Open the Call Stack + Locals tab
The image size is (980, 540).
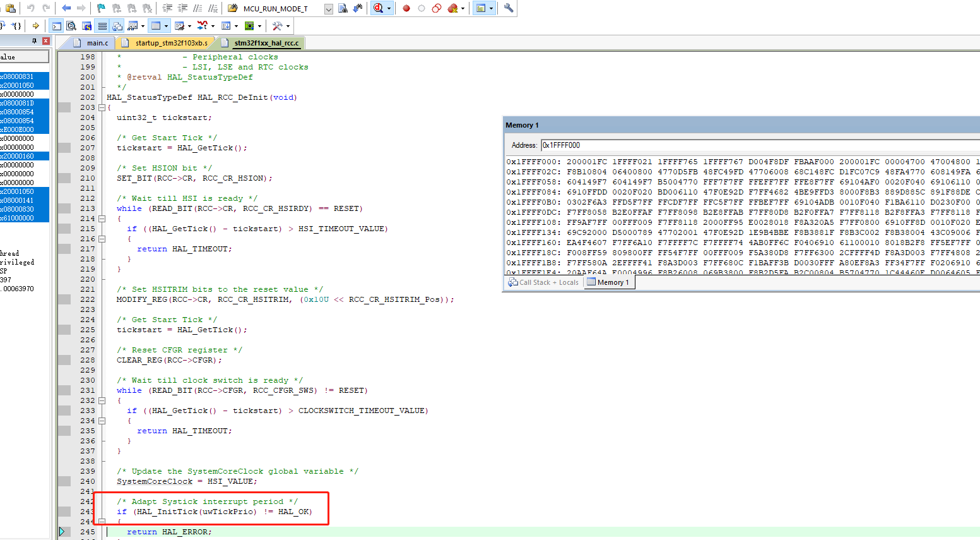(x=543, y=282)
